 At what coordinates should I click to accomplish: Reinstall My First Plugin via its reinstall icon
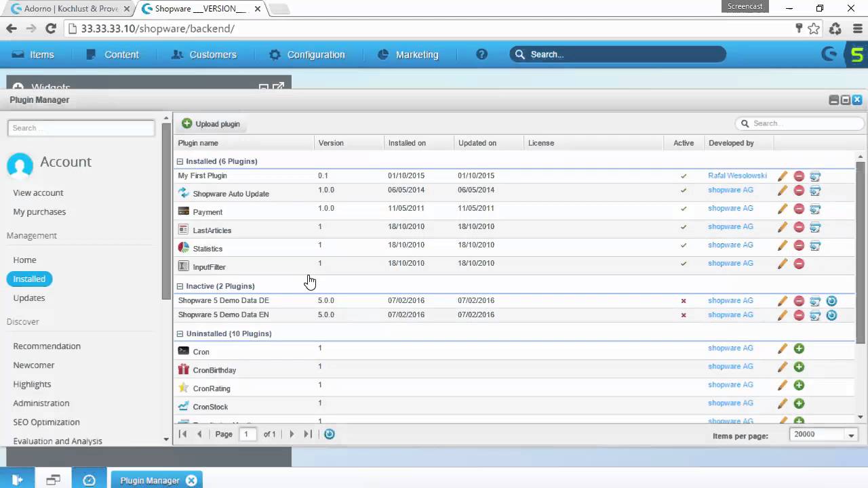(x=815, y=176)
